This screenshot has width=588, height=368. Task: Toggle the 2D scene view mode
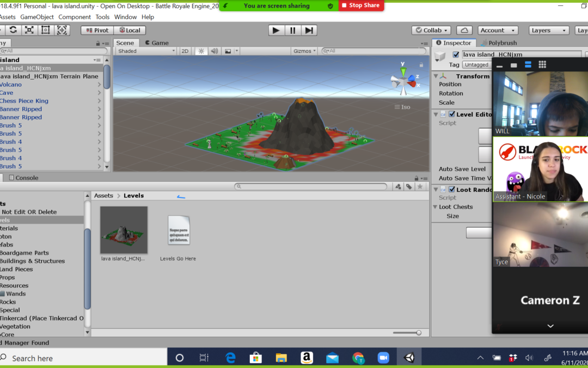click(185, 51)
